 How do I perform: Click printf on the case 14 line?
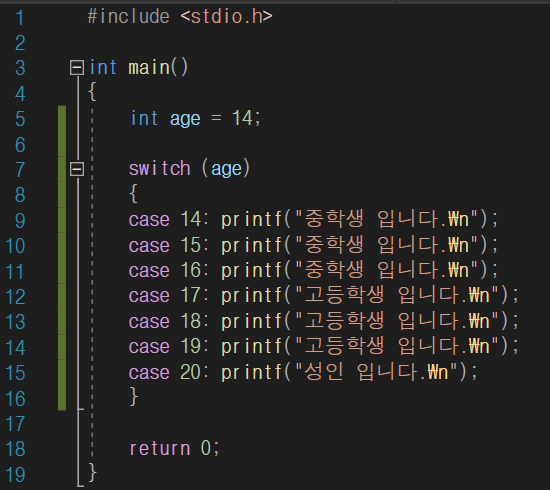[x=252, y=220]
